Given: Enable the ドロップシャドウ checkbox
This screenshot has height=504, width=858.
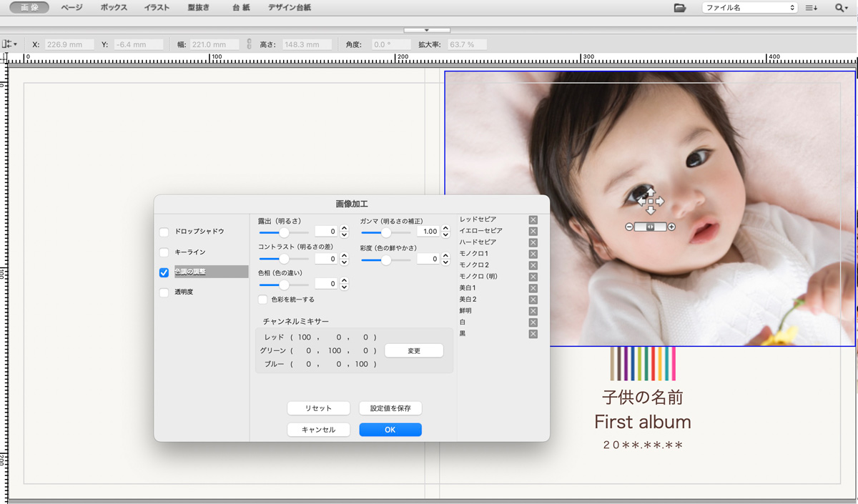Looking at the screenshot, I should pos(164,232).
